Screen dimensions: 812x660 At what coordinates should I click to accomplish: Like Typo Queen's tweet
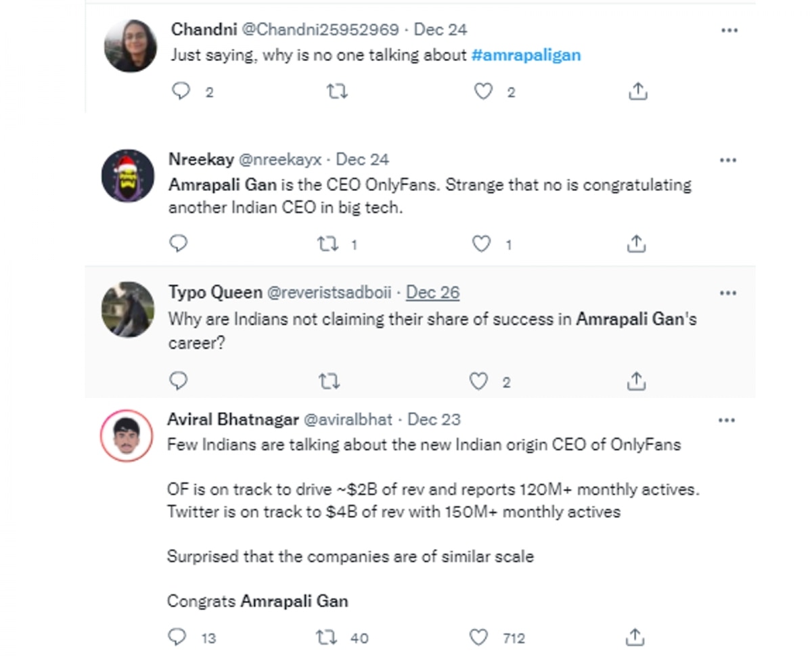point(478,382)
